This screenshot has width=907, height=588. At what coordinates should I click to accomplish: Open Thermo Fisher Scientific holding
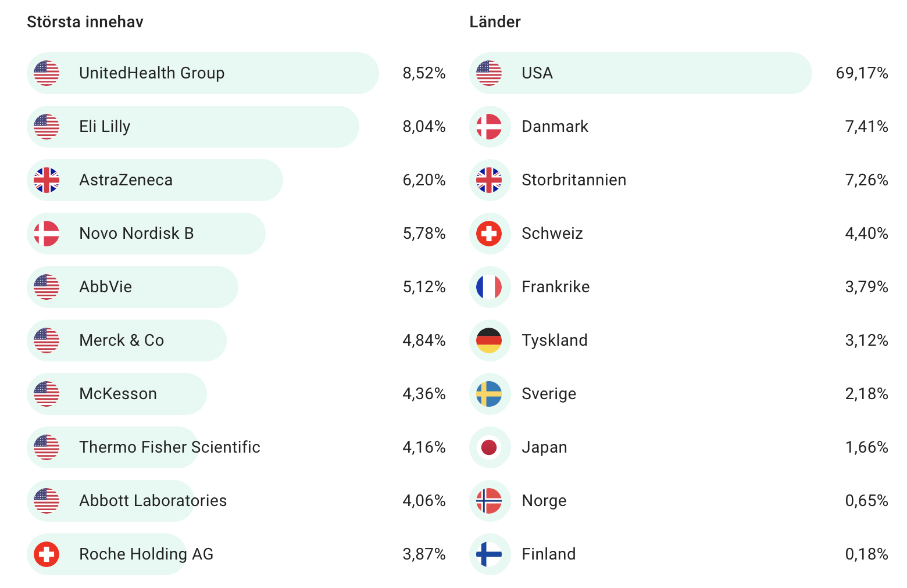pyautogui.click(x=170, y=447)
